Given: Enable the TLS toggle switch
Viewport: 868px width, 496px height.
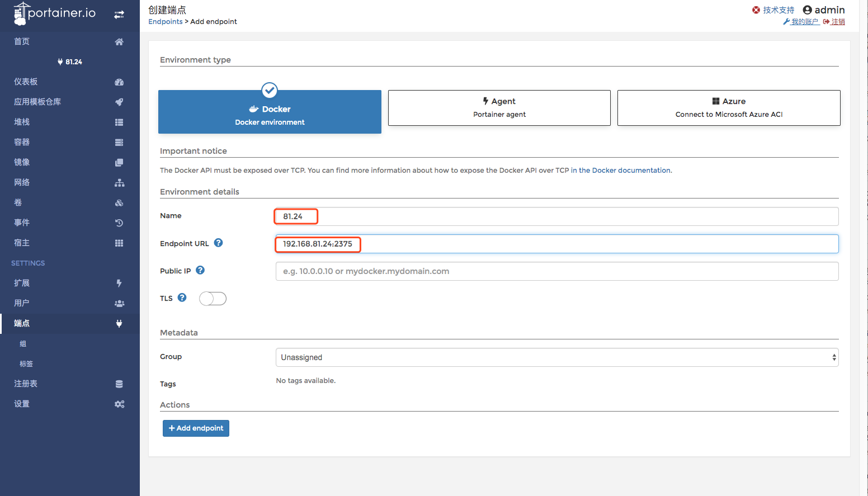Looking at the screenshot, I should pyautogui.click(x=213, y=299).
